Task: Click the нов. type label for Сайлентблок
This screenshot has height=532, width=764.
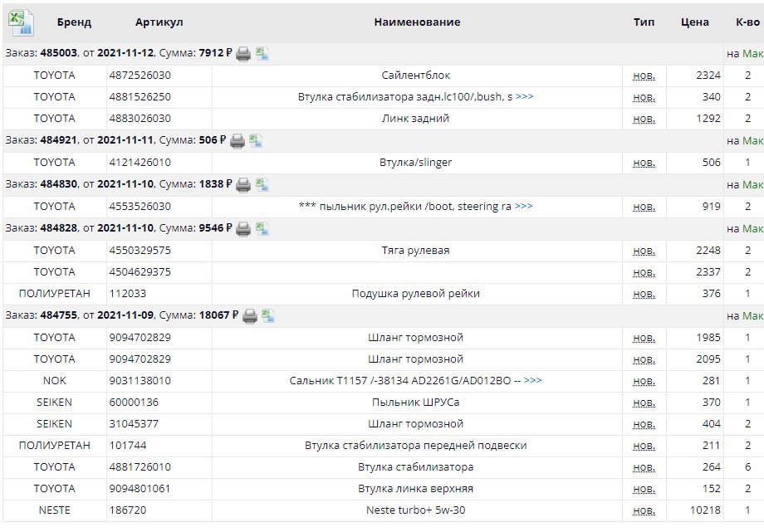Action: (644, 76)
